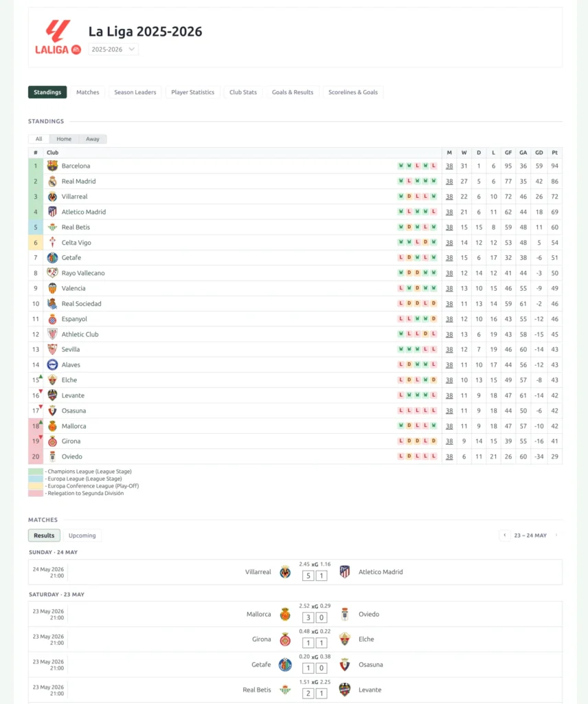Click the Real Sociedad crest icon
588x704 pixels.
52,303
